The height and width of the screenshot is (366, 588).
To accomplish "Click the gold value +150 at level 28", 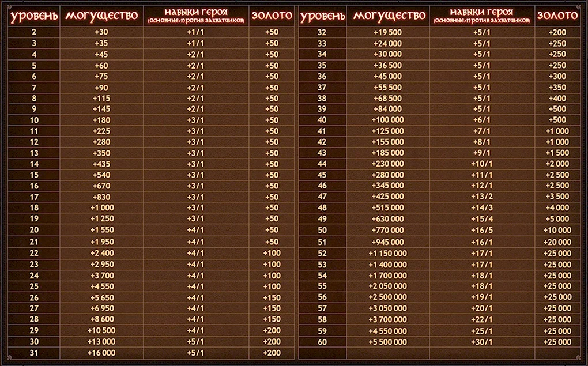I will pos(272,319).
